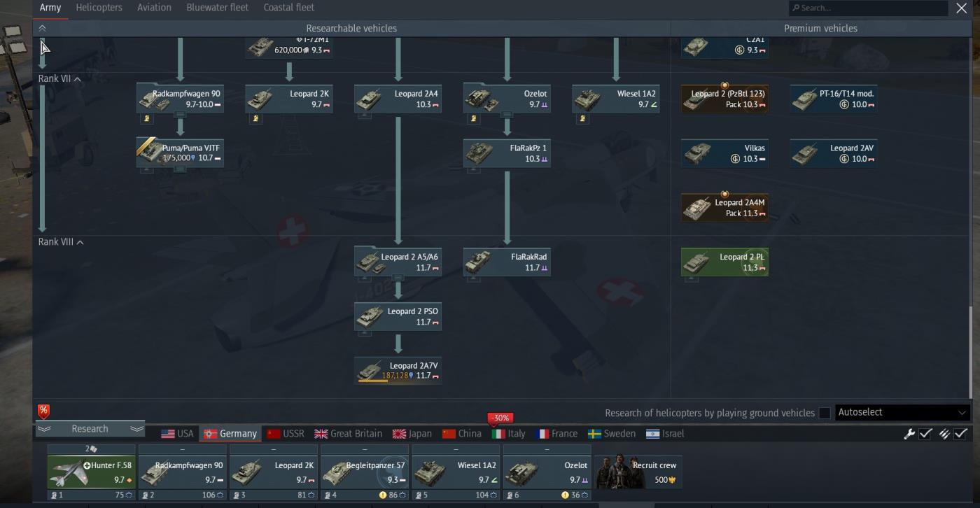The image size is (980, 508).
Task: Select the premium Leopard 2 (PzBtl 123) pack
Action: coord(725,99)
